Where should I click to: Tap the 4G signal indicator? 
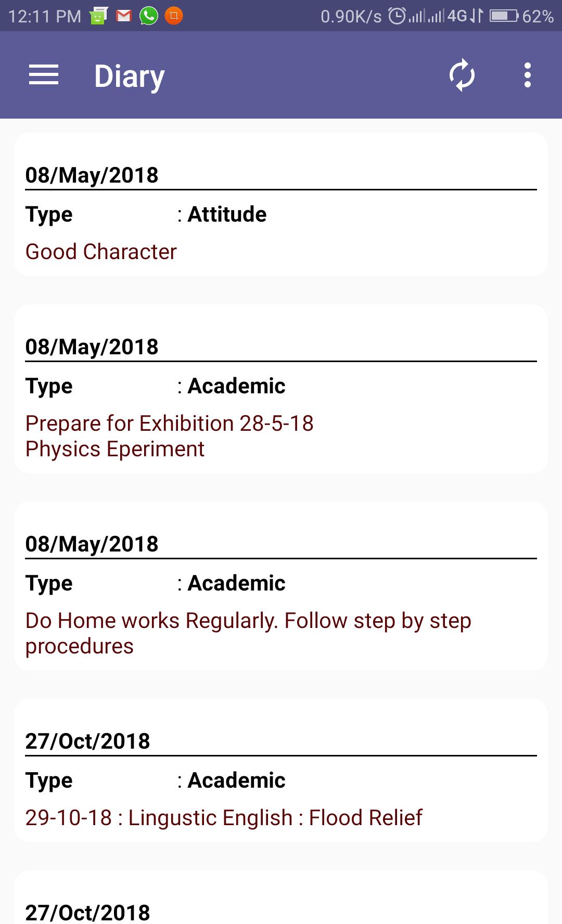pyautogui.click(x=457, y=16)
